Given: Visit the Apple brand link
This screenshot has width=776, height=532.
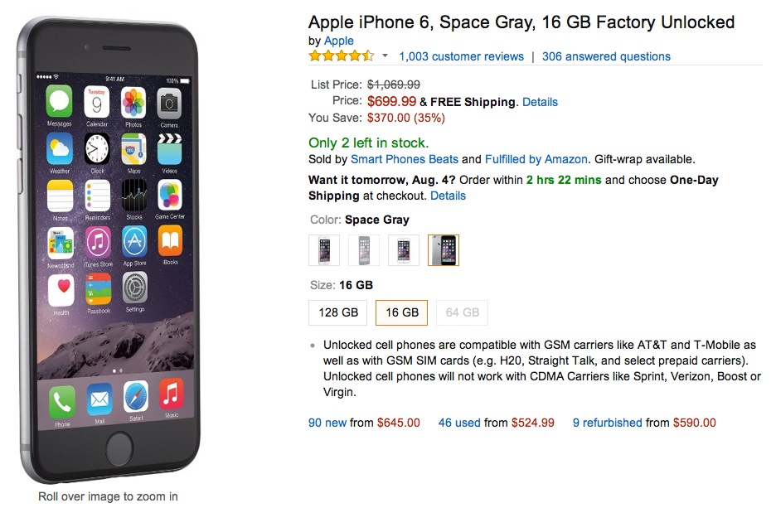Looking at the screenshot, I should pos(338,41).
